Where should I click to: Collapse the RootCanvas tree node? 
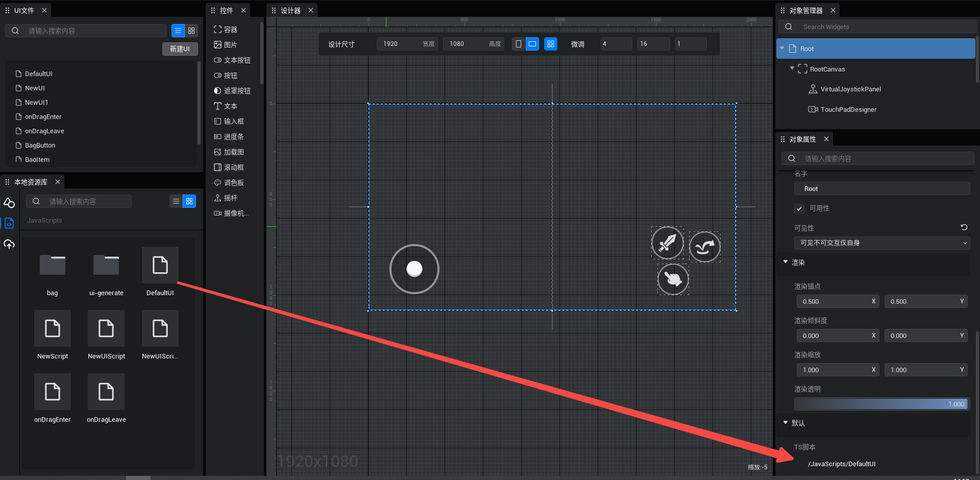(792, 68)
